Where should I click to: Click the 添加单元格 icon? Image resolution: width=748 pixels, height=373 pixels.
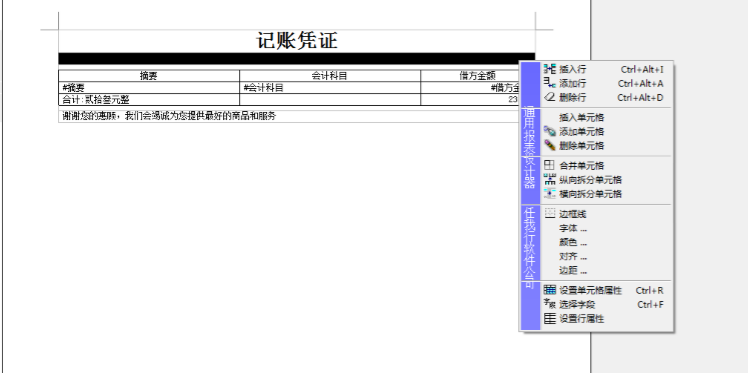pyautogui.click(x=550, y=131)
